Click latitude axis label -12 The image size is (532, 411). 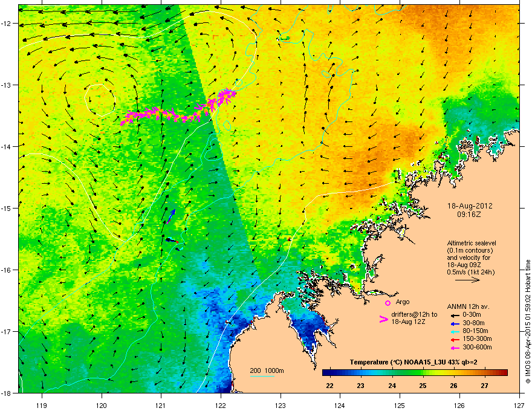pos(7,24)
